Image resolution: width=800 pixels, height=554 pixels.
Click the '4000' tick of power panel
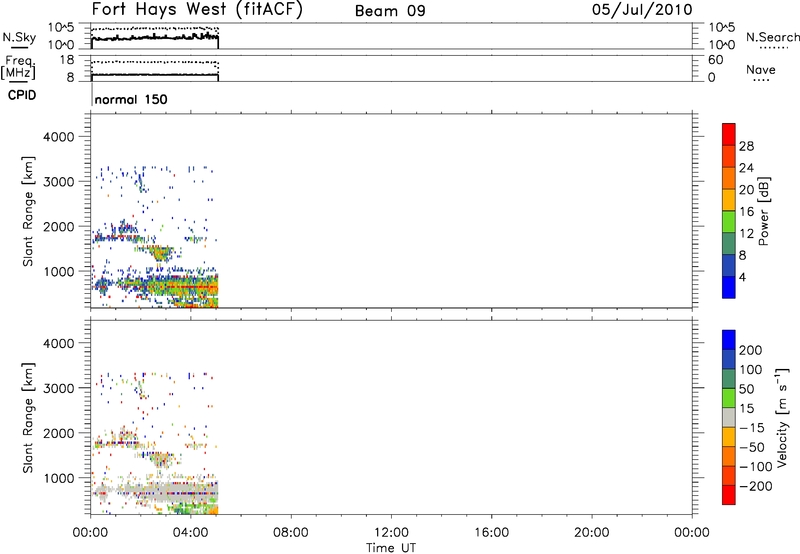pyautogui.click(x=58, y=137)
